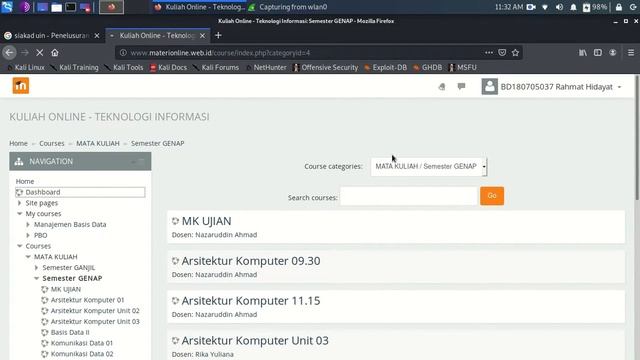Collapse the Courses tree node
640x360 pixels.
pos(19,246)
